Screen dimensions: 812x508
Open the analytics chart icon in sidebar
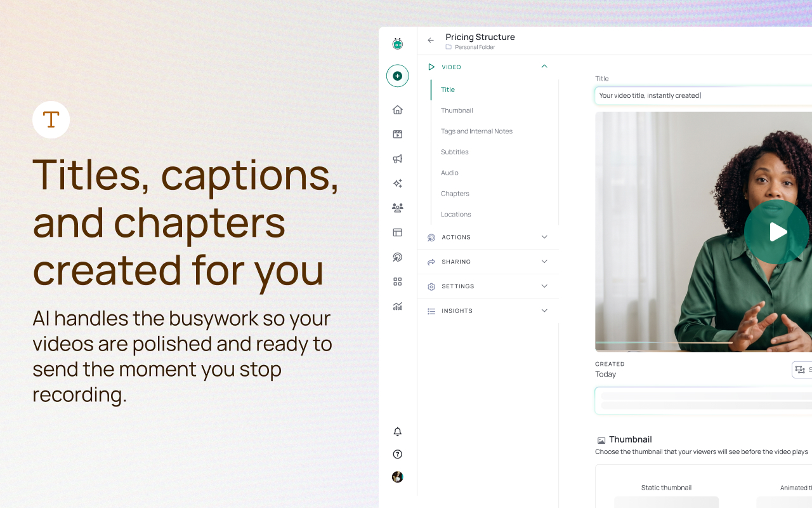click(x=398, y=306)
